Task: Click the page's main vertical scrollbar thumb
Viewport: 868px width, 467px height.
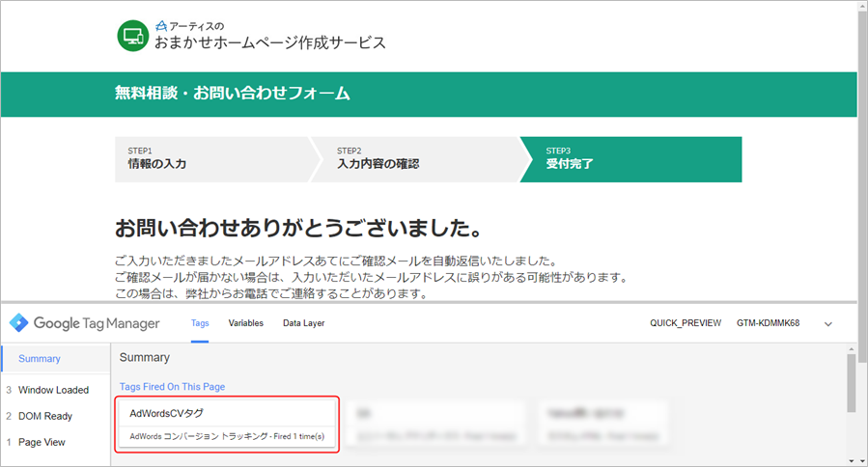Action: point(862,186)
